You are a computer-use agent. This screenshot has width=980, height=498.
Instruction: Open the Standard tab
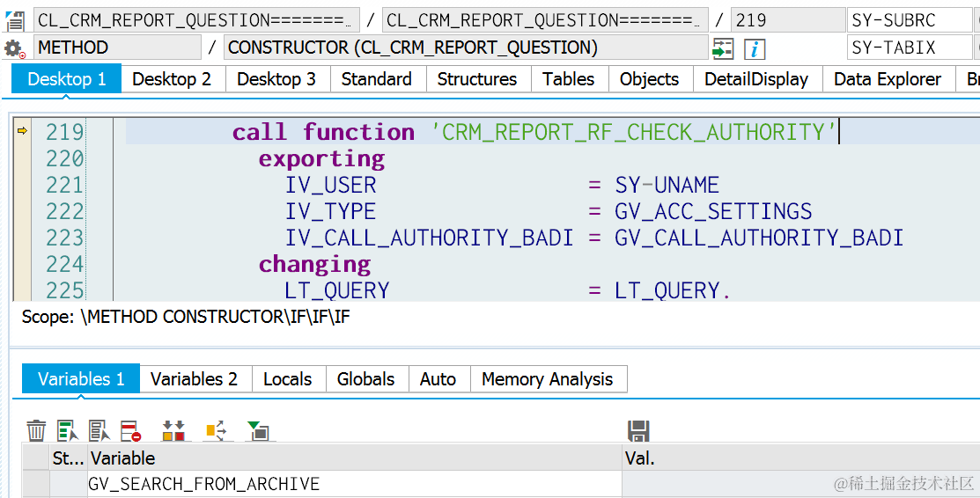pyautogui.click(x=376, y=79)
